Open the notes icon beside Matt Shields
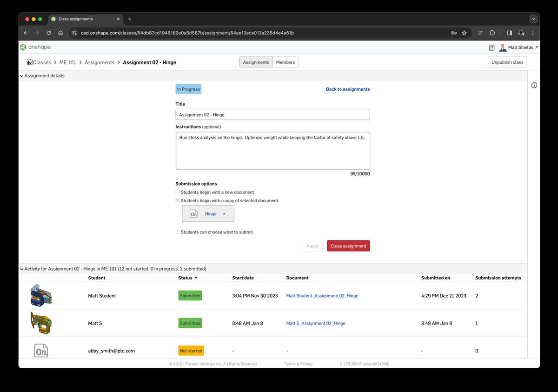 coord(492,47)
